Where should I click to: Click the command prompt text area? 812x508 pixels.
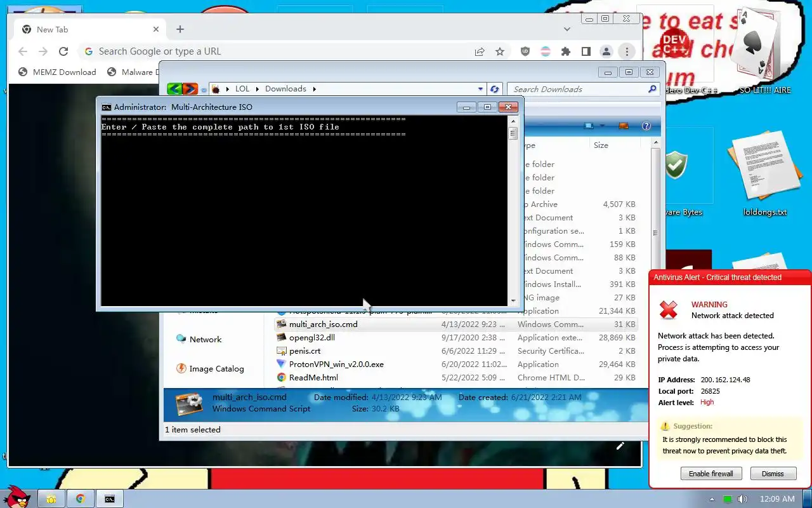304,210
